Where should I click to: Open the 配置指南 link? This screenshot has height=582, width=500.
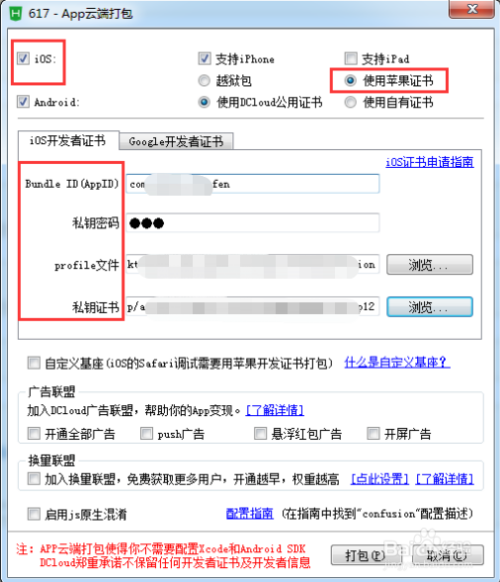coord(250,514)
